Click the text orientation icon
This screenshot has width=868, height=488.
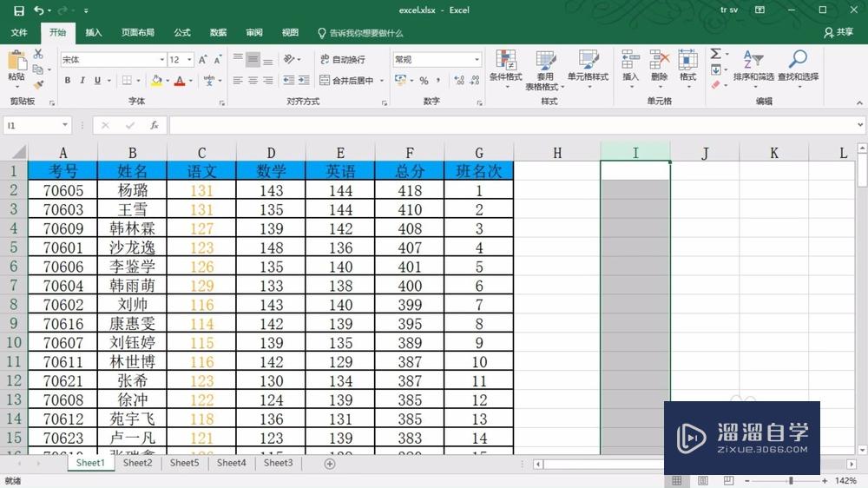point(289,59)
